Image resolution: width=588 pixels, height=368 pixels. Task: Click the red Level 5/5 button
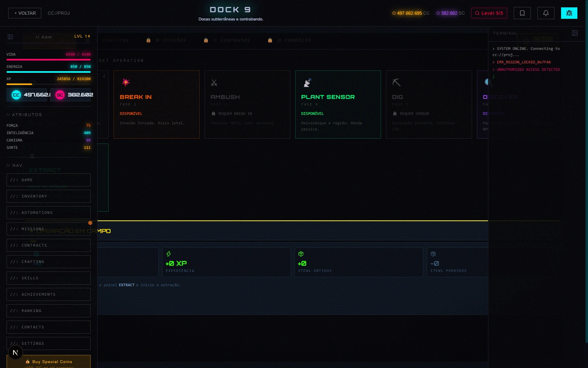(489, 13)
